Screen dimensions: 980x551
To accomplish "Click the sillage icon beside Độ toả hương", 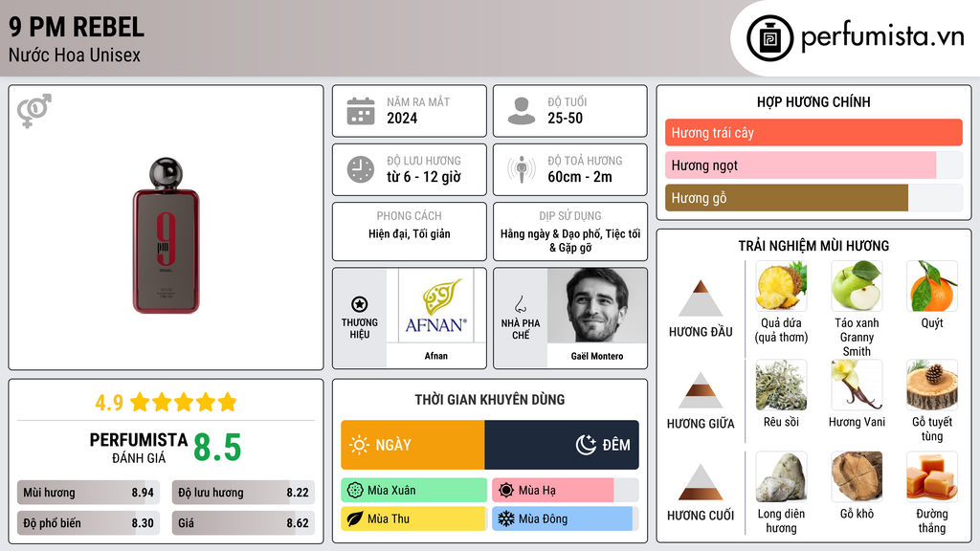I will tap(521, 169).
